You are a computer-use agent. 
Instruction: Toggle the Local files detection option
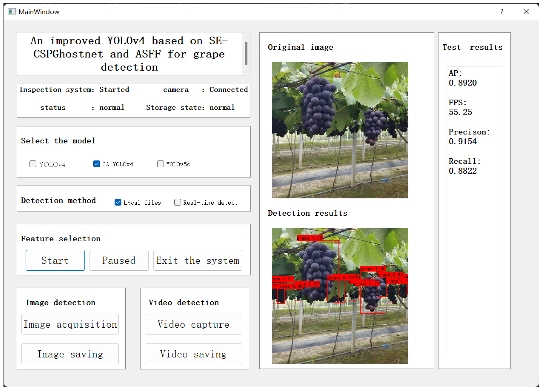118,202
